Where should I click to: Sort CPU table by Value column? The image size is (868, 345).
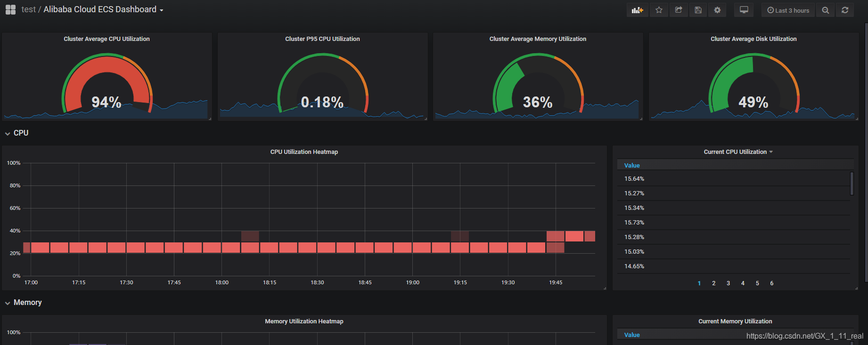(632, 165)
